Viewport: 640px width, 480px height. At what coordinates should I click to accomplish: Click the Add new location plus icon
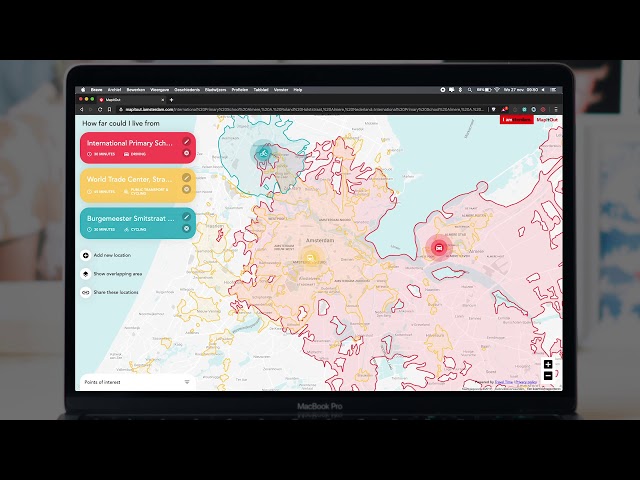(x=86, y=255)
